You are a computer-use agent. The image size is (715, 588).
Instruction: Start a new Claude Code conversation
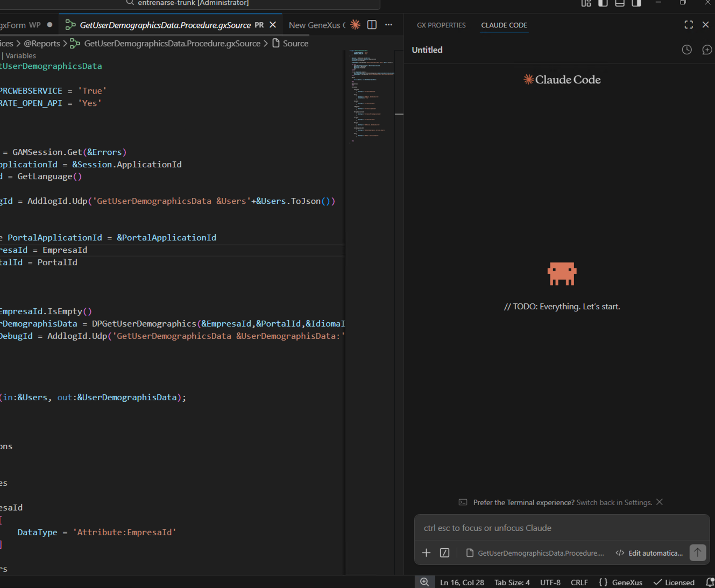click(x=707, y=49)
